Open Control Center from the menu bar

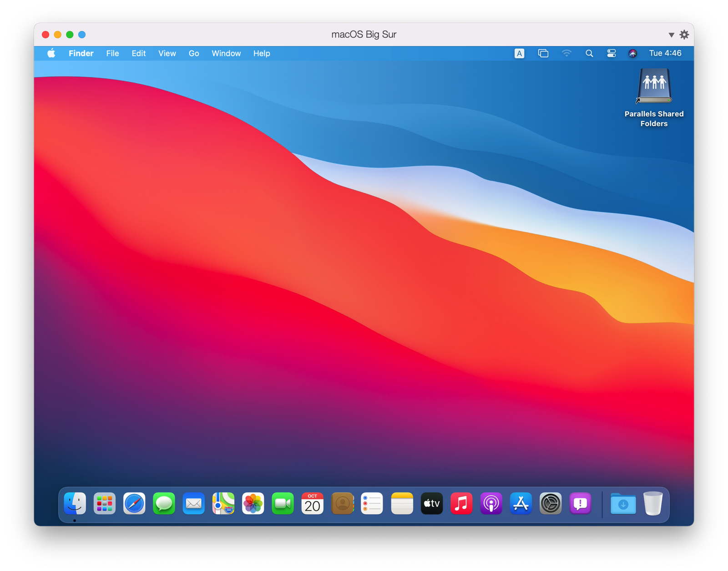pos(611,53)
